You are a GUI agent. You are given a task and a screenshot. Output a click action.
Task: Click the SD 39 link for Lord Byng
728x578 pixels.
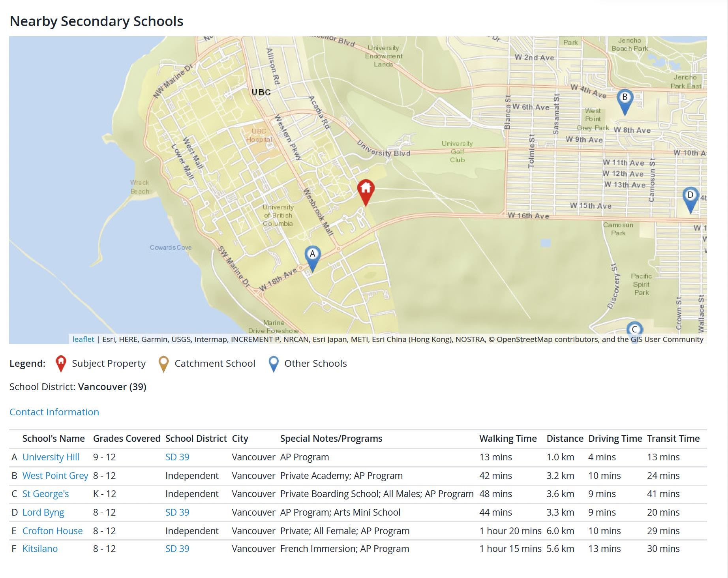point(177,512)
